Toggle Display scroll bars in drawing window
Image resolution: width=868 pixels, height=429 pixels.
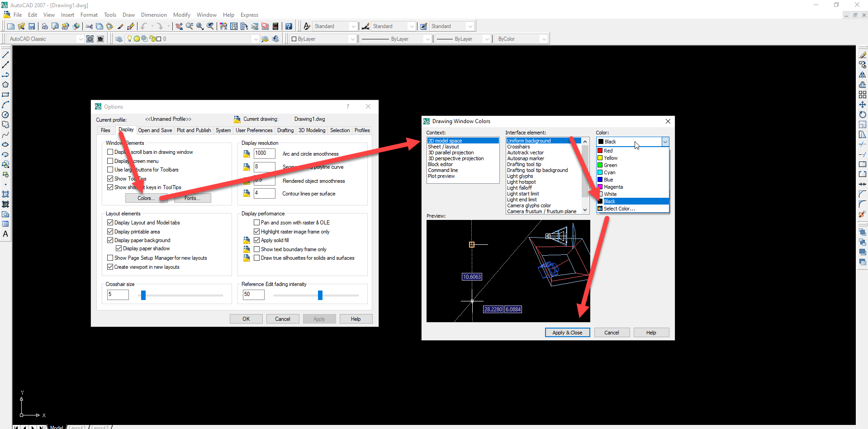(110, 152)
